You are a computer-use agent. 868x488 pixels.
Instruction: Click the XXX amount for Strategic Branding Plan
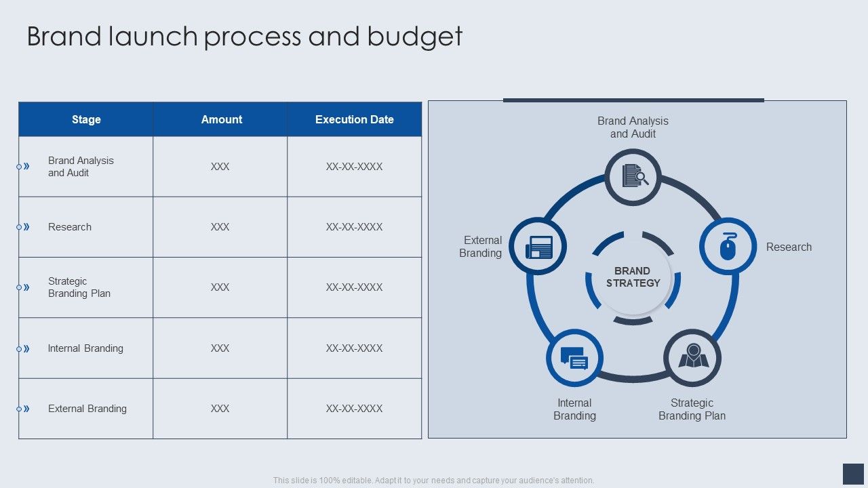click(220, 287)
